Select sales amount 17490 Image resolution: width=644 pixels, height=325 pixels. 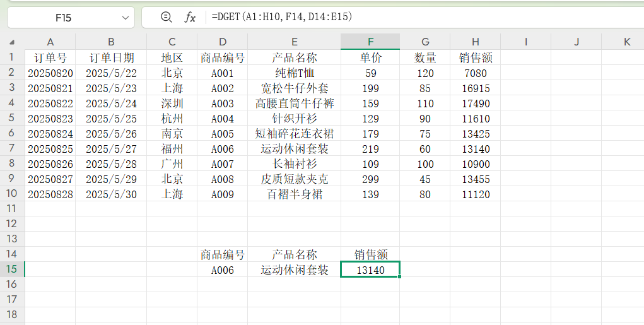click(475, 103)
